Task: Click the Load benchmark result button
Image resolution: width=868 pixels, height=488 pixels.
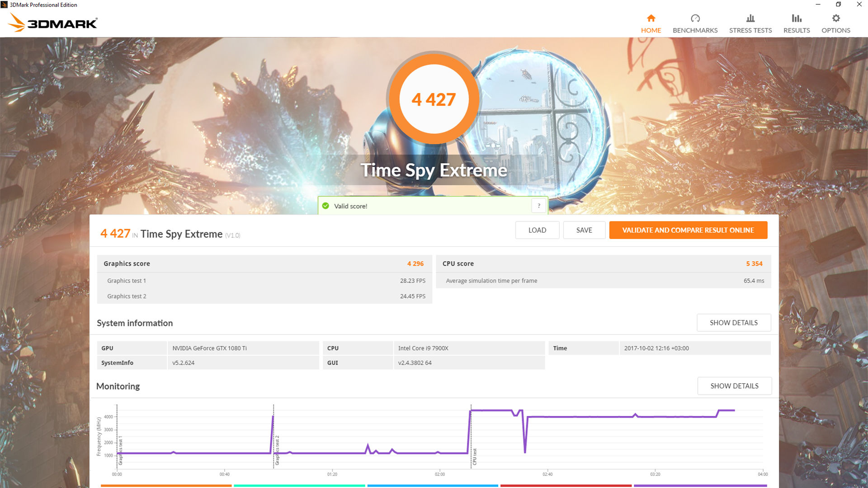Action: coord(537,230)
